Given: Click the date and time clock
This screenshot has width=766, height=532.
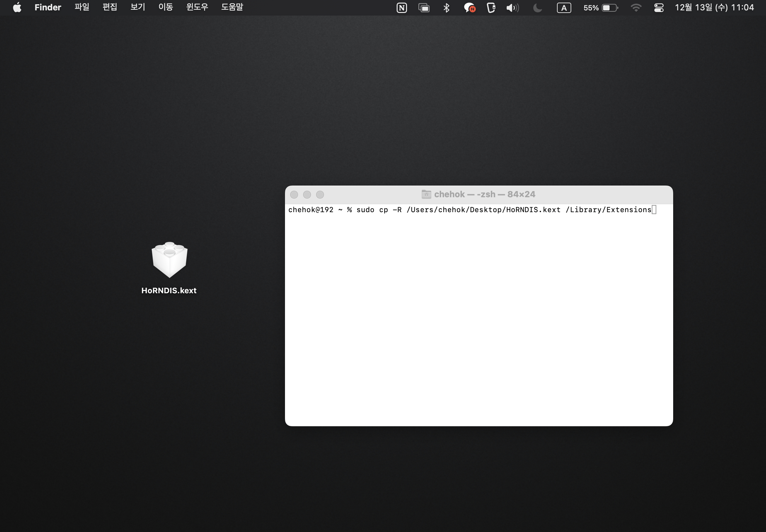Looking at the screenshot, I should point(714,8).
